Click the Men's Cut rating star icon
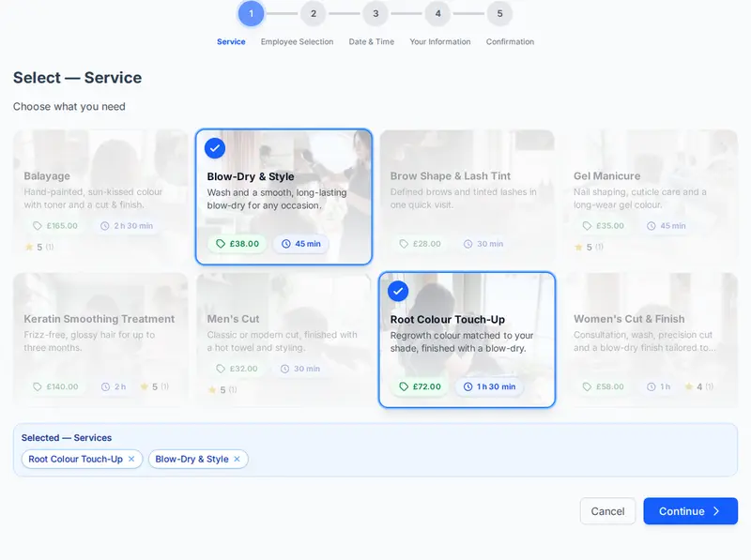The width and height of the screenshot is (751, 560). coord(212,389)
